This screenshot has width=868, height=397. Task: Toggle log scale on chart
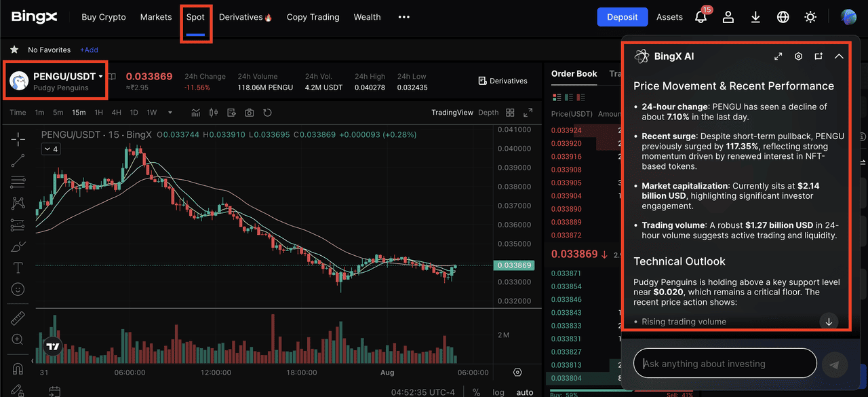[x=498, y=392]
